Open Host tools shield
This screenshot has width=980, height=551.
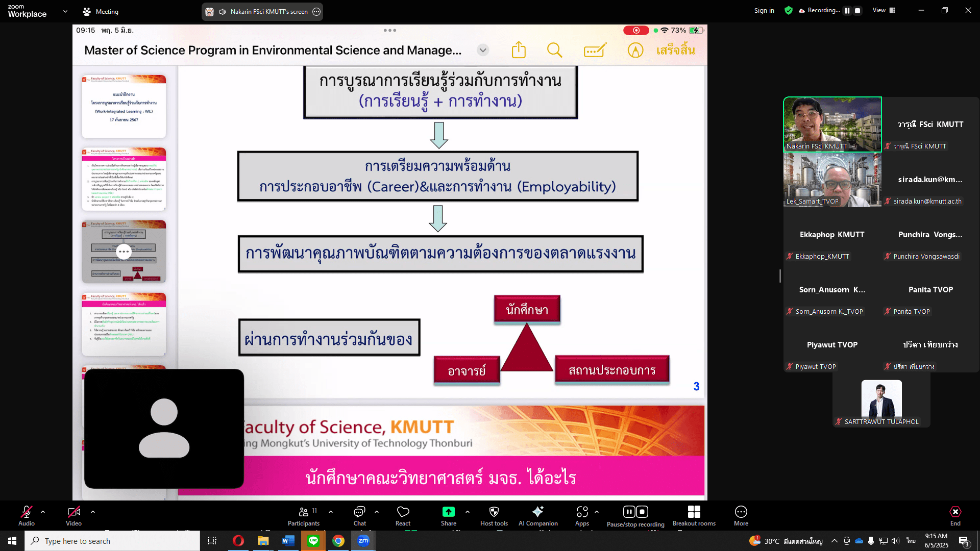(494, 515)
